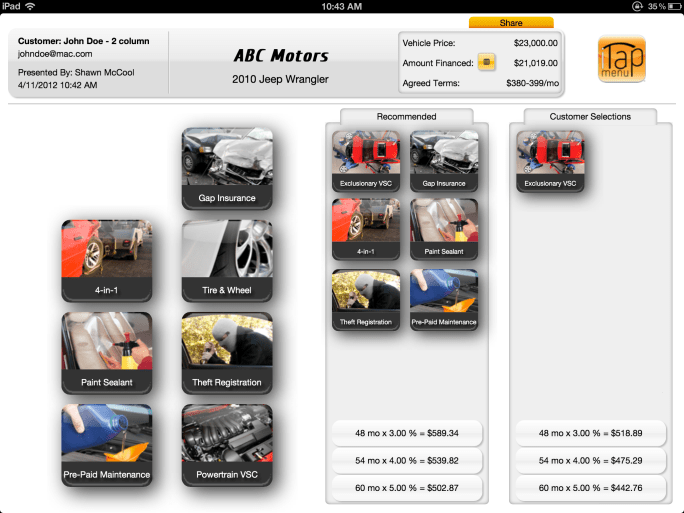Tap the left Theft Registration product tile
The image size is (684, 513).
(227, 352)
